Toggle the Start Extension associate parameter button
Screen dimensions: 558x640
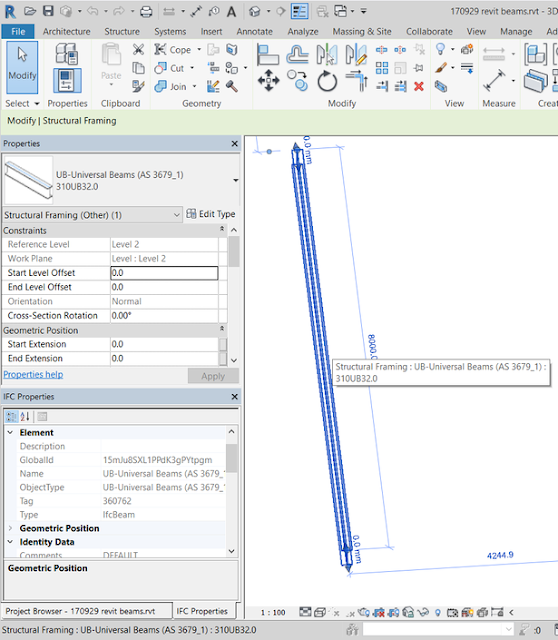point(223,344)
